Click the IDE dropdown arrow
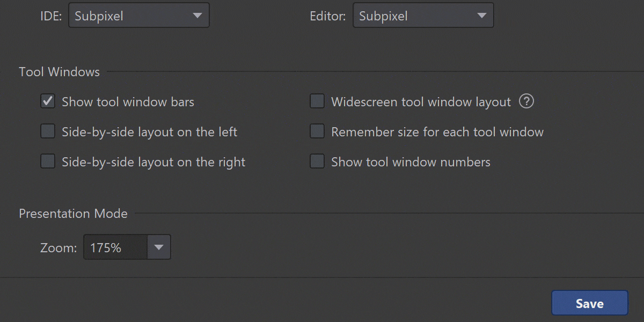 click(x=197, y=15)
